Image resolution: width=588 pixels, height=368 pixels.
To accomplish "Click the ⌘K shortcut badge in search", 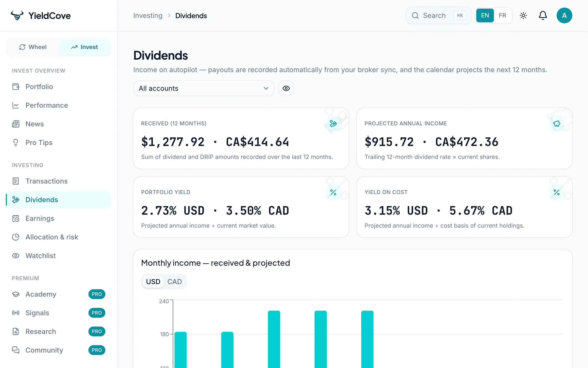I will coord(460,15).
